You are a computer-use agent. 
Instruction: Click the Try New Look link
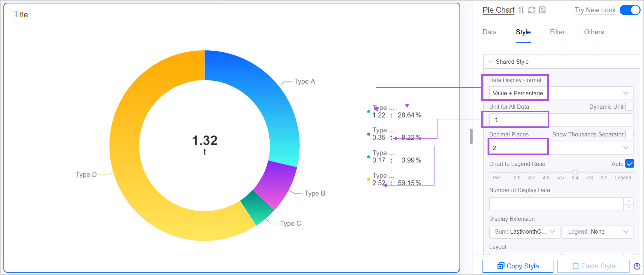click(x=595, y=10)
